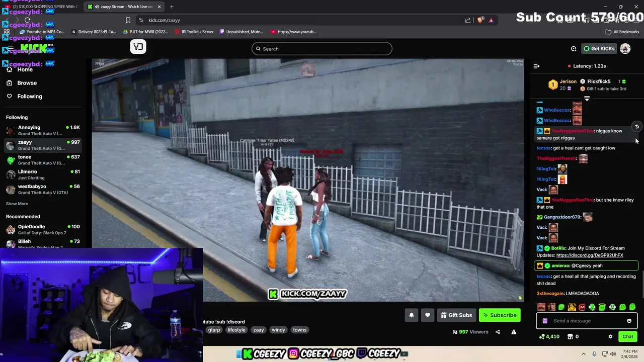Image resolution: width=644 pixels, height=362 pixels.
Task: Click the gameplay video player
Action: coord(308,180)
